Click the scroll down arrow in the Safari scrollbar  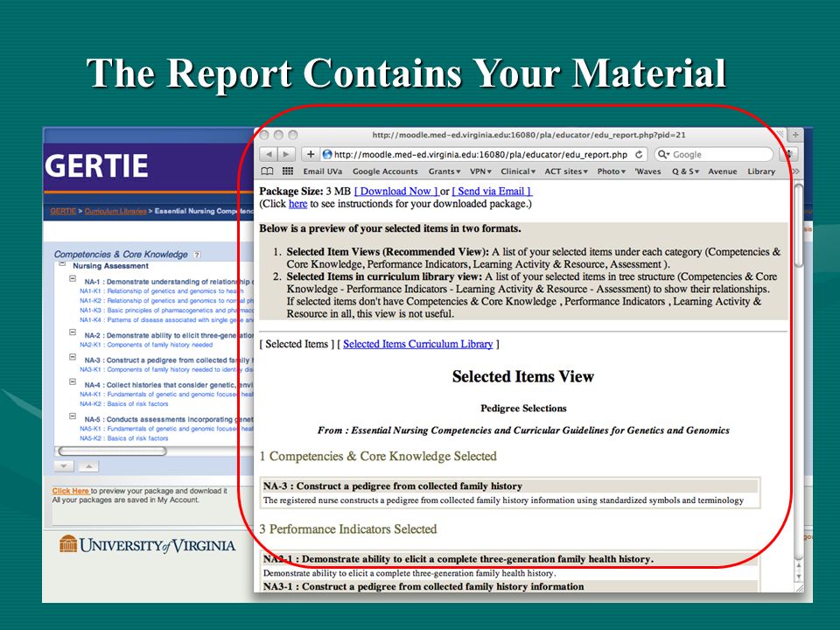tap(798, 577)
